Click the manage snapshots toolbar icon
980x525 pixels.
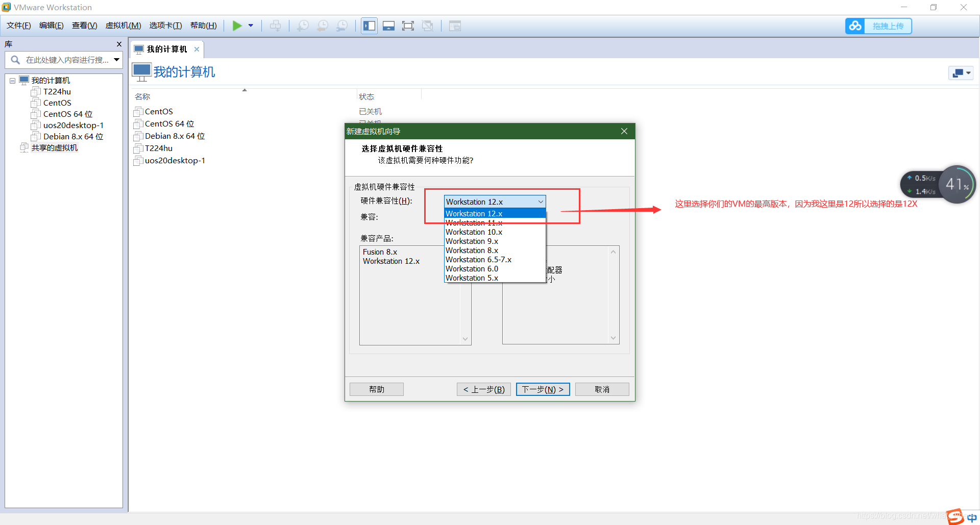point(342,26)
